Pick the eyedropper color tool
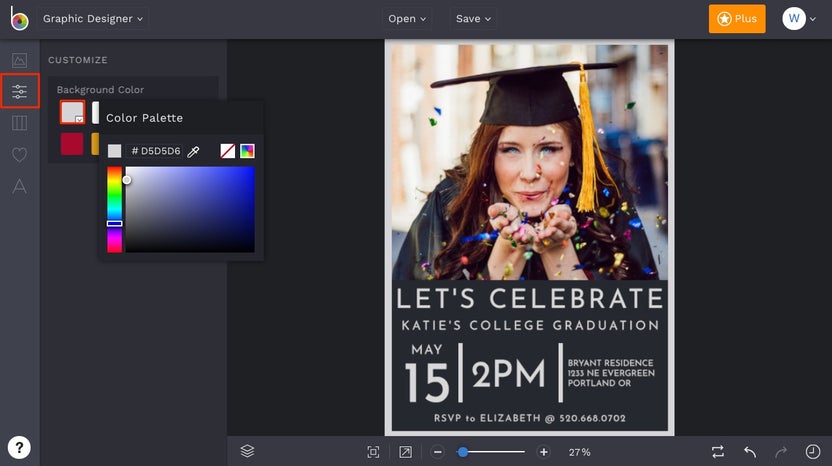832x466 pixels. click(193, 151)
